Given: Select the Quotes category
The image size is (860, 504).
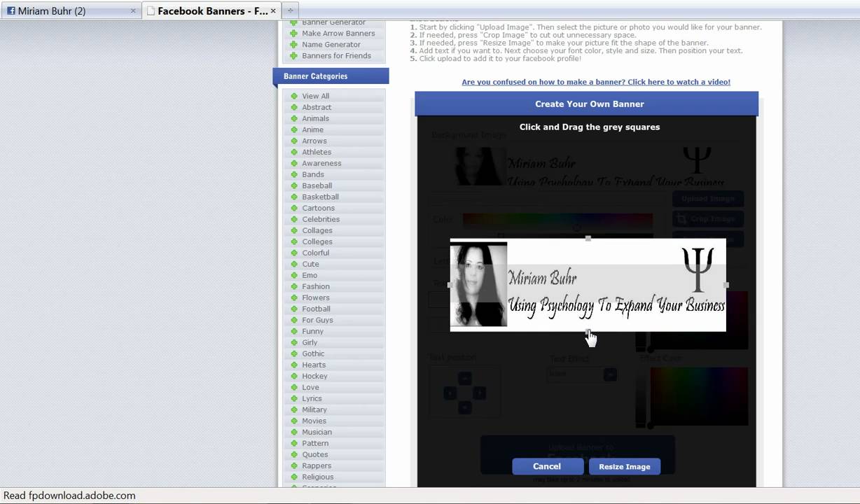Looking at the screenshot, I should 315,454.
